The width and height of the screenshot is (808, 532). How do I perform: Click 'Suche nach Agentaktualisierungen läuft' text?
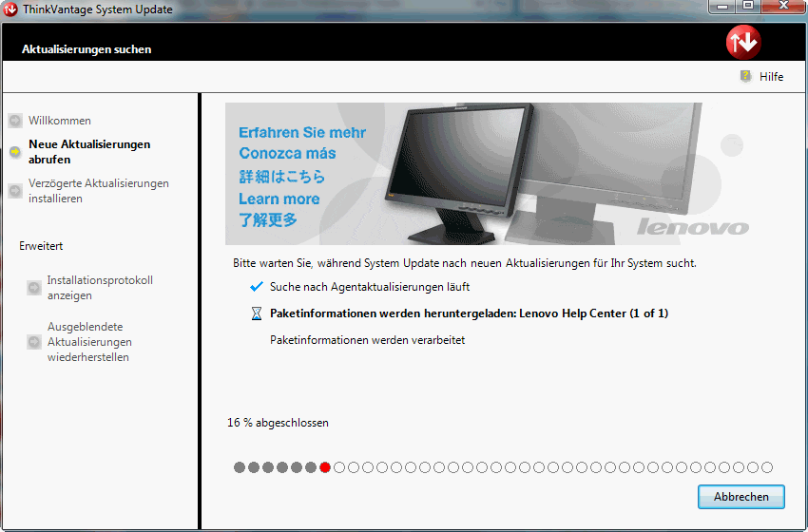(370, 287)
